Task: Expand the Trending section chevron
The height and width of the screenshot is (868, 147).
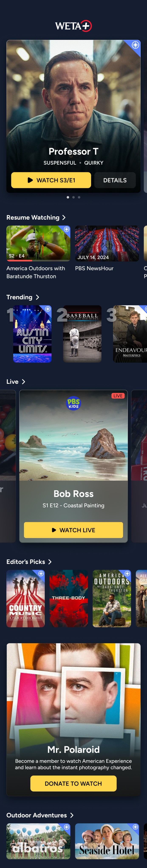Action: [38, 297]
